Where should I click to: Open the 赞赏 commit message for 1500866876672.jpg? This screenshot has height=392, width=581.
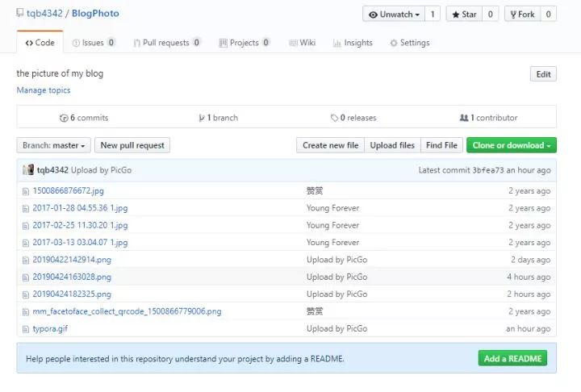tap(315, 191)
